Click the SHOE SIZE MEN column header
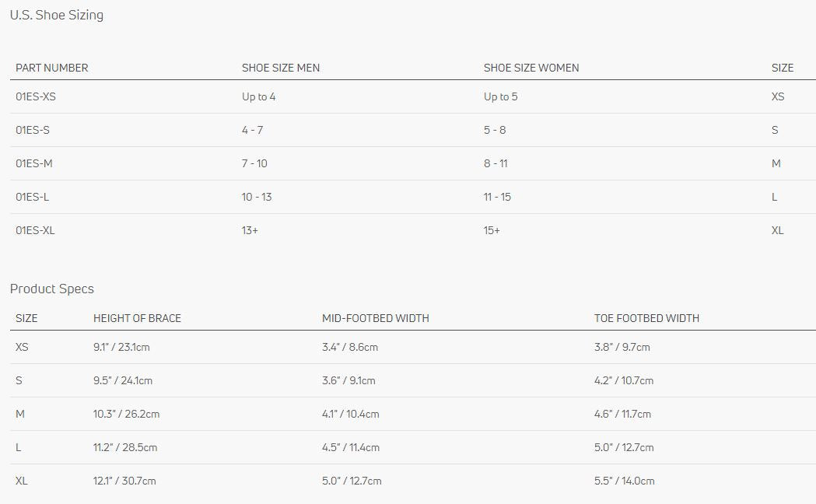Screen dimensions: 816x504 click(281, 68)
